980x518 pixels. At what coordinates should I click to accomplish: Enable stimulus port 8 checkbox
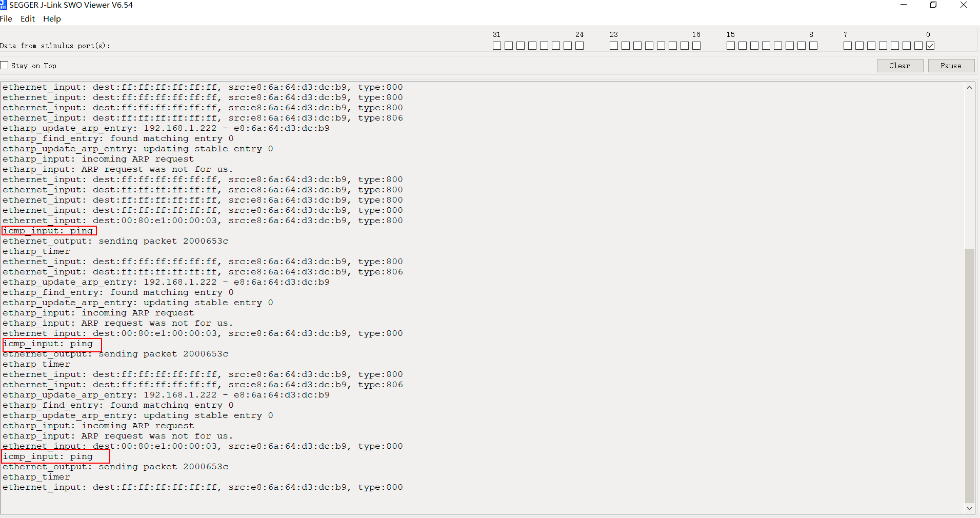click(812, 46)
